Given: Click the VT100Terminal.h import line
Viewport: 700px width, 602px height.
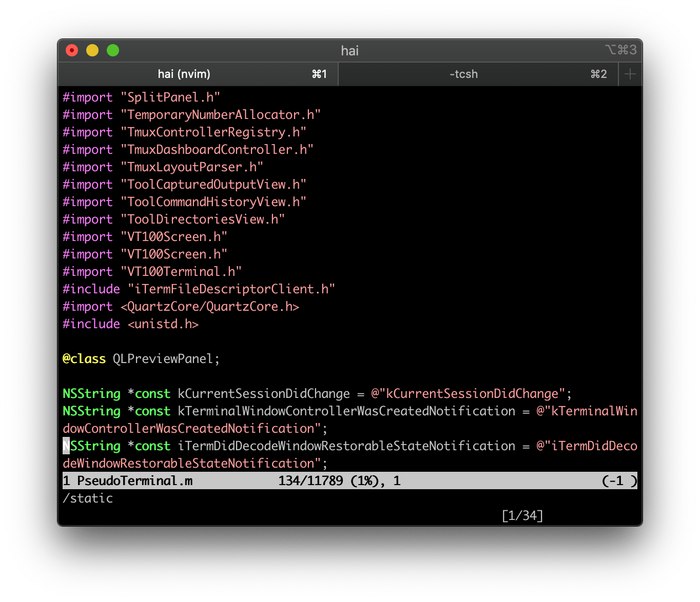Looking at the screenshot, I should 152,271.
